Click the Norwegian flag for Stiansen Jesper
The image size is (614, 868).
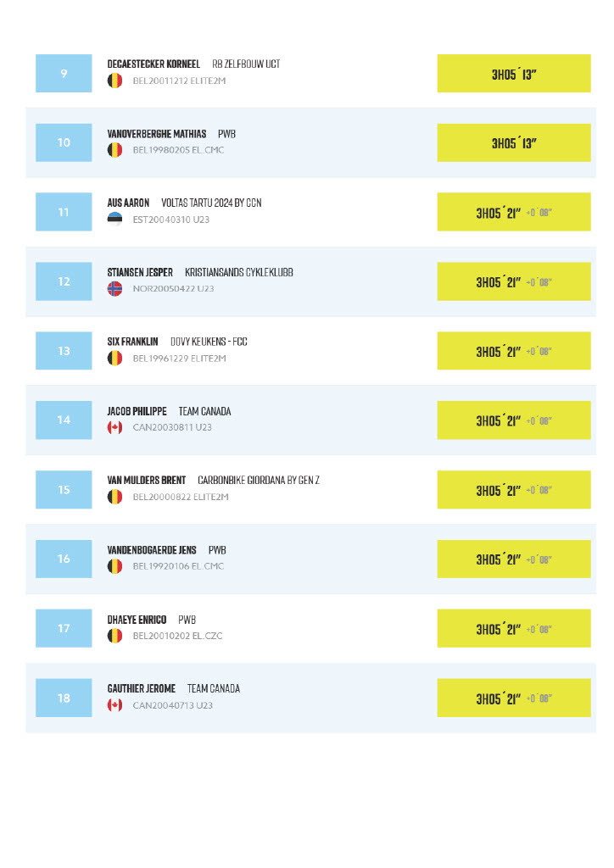(114, 289)
